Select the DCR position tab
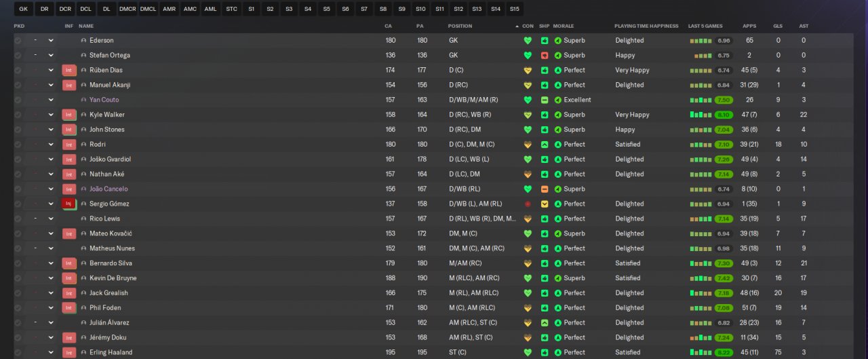Viewport: 868px width, 359px height. point(65,9)
